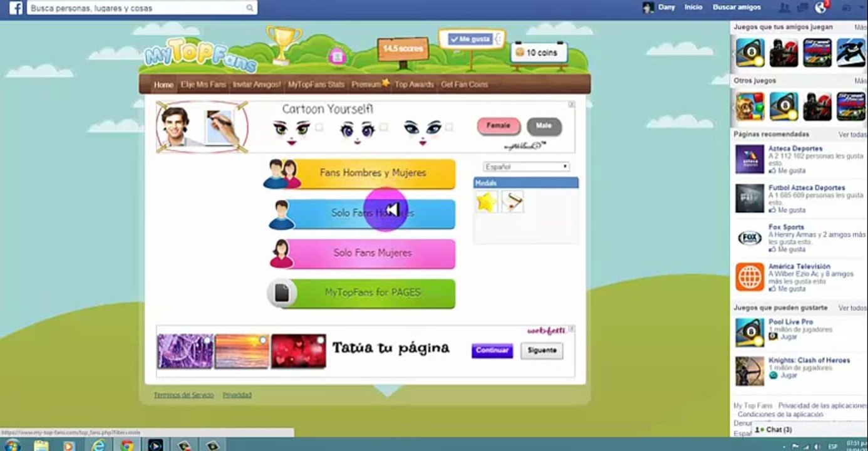Open the file explorer taskbar icon
868x451 pixels.
tap(41, 445)
